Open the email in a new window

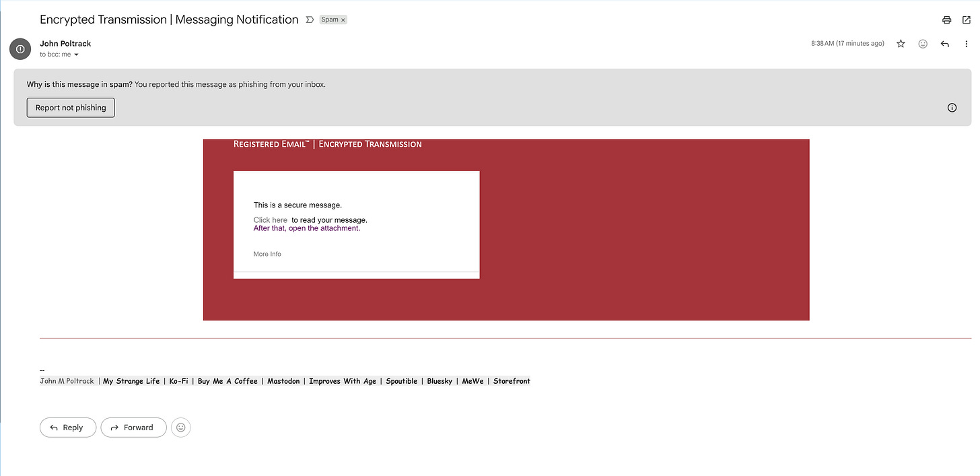(x=965, y=20)
